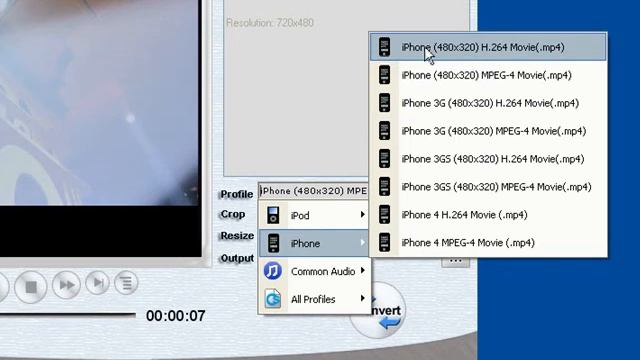This screenshot has height=360, width=640.
Task: Expand the All Profiles submenu
Action: click(314, 299)
